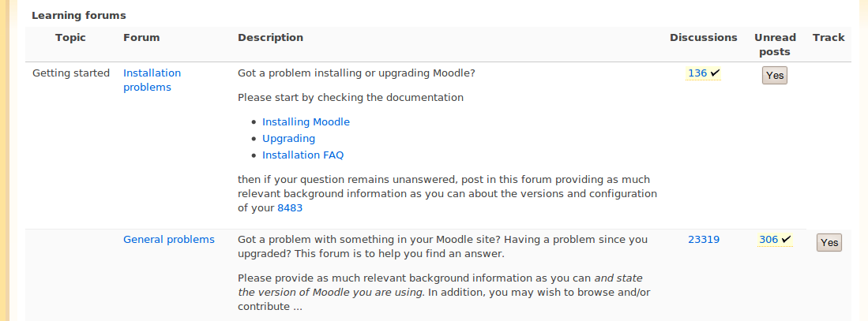The height and width of the screenshot is (321, 868).
Task: Click the Forum column header
Action: pyautogui.click(x=141, y=38)
